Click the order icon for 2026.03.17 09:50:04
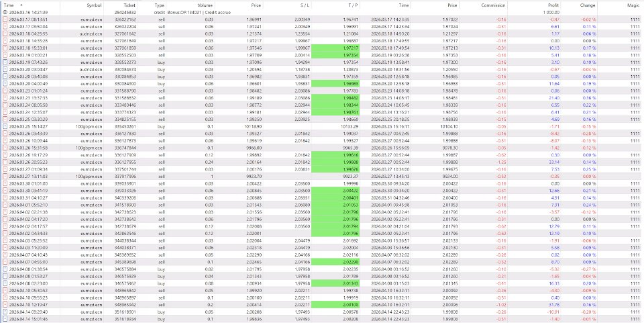Viewport: 644px width, 323px height. (5, 26)
